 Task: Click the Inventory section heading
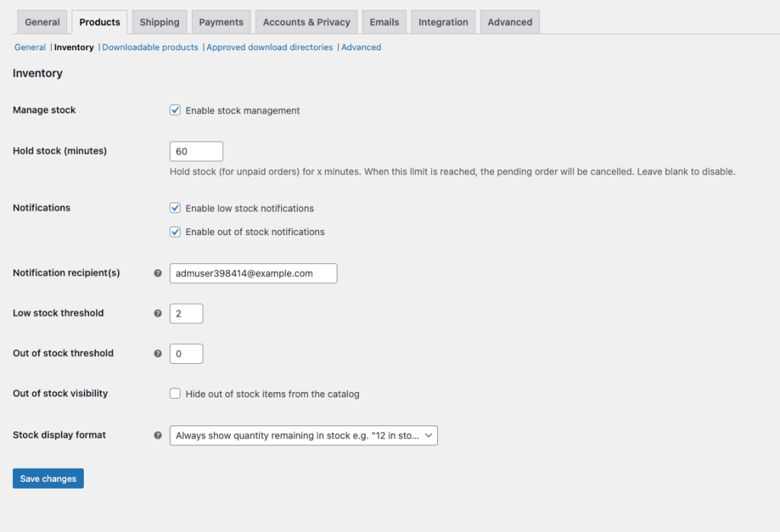[x=38, y=73]
